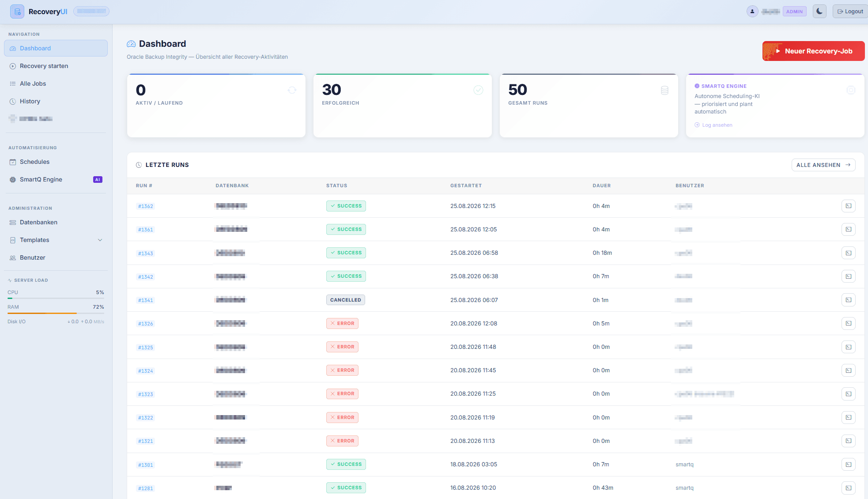Open log icon for run #1301
The width and height of the screenshot is (868, 499).
click(848, 465)
